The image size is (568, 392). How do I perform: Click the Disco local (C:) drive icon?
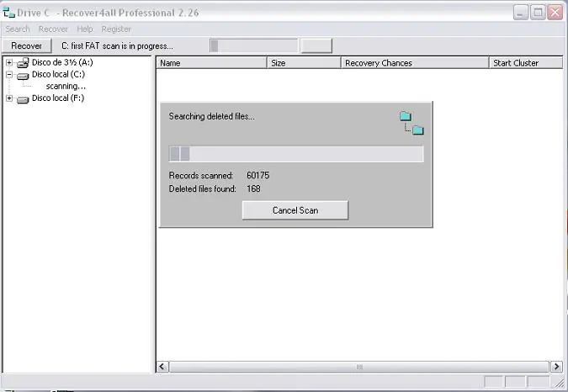23,76
